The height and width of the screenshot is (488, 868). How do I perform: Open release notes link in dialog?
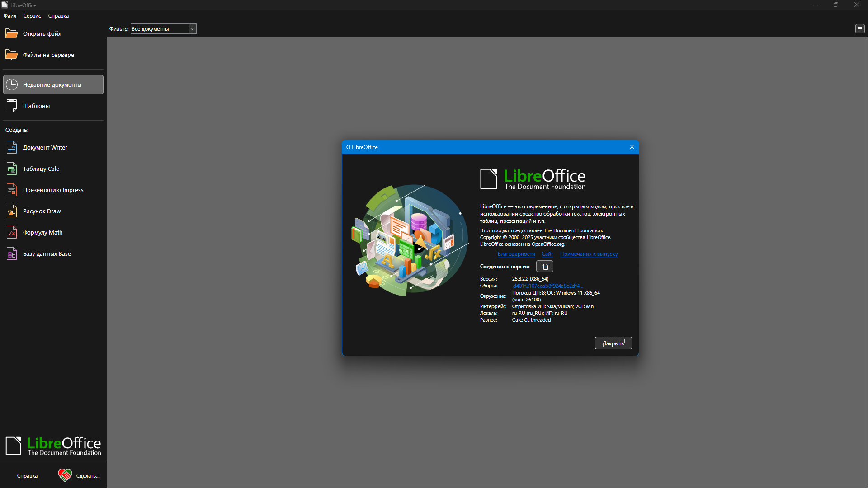(589, 254)
